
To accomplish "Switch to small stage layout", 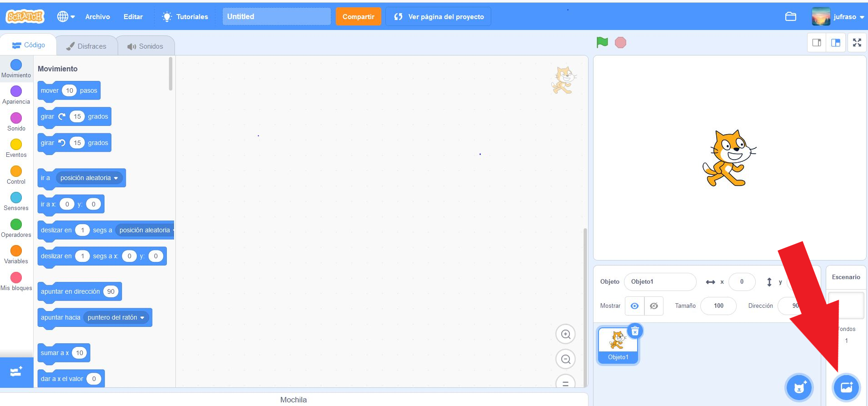I will [817, 43].
